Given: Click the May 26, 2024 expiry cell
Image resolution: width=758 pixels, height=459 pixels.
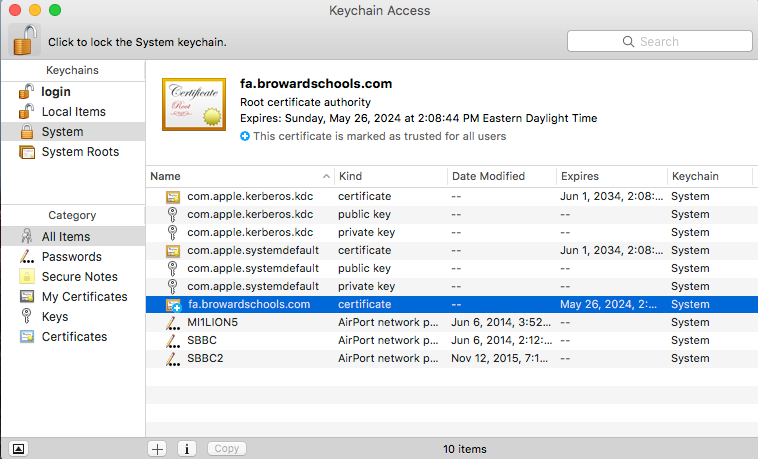Looking at the screenshot, I should (x=608, y=304).
